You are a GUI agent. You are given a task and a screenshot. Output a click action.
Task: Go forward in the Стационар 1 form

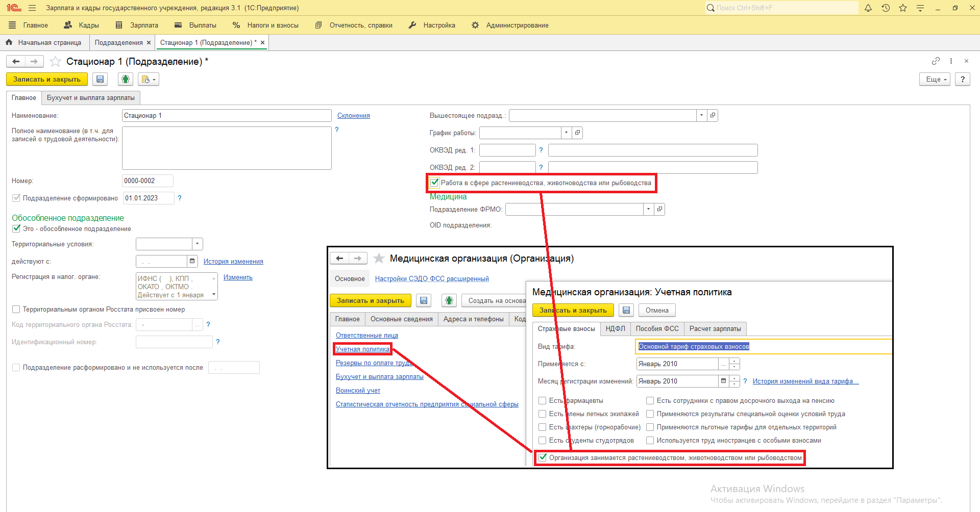(34, 62)
